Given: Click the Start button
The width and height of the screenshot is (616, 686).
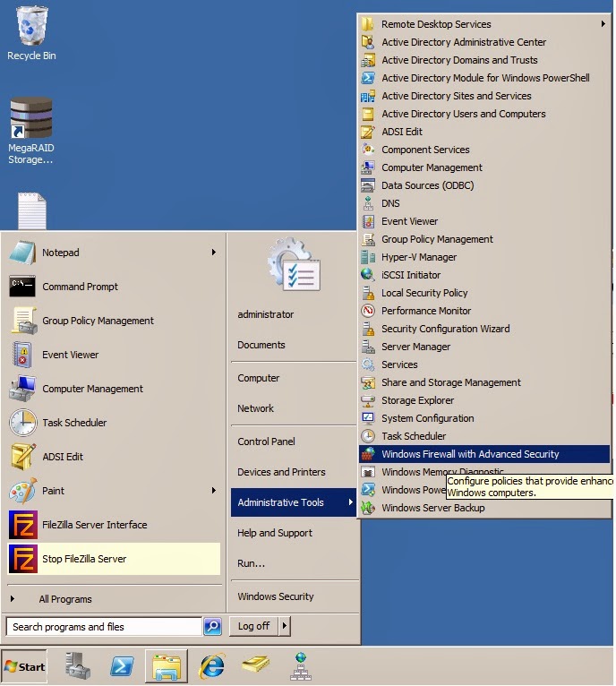Looking at the screenshot, I should 24,666.
